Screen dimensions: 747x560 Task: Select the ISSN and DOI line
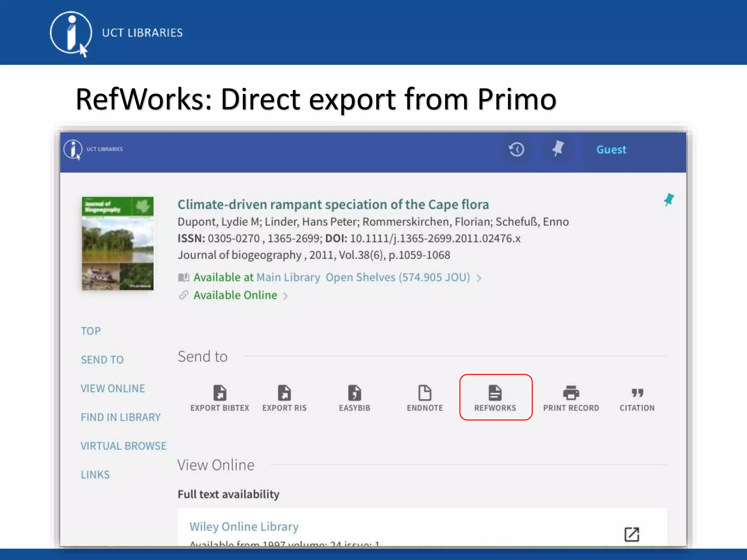pos(349,238)
